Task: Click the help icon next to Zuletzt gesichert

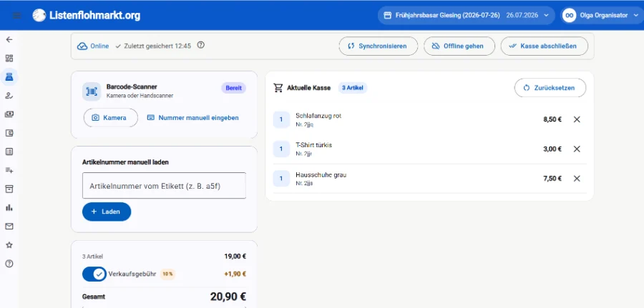Action: point(200,45)
